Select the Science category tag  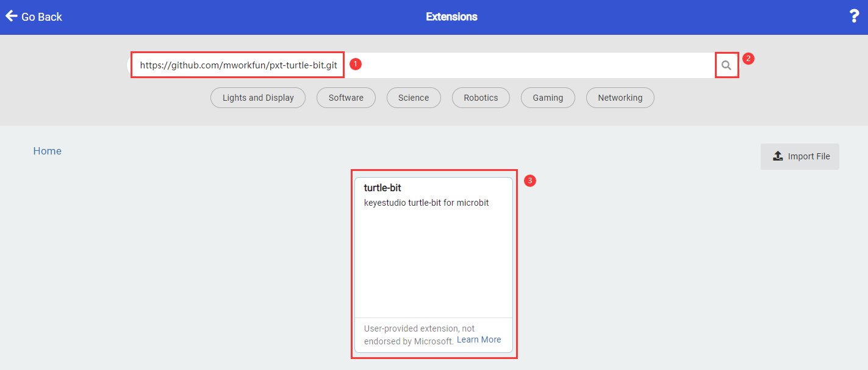tap(414, 98)
